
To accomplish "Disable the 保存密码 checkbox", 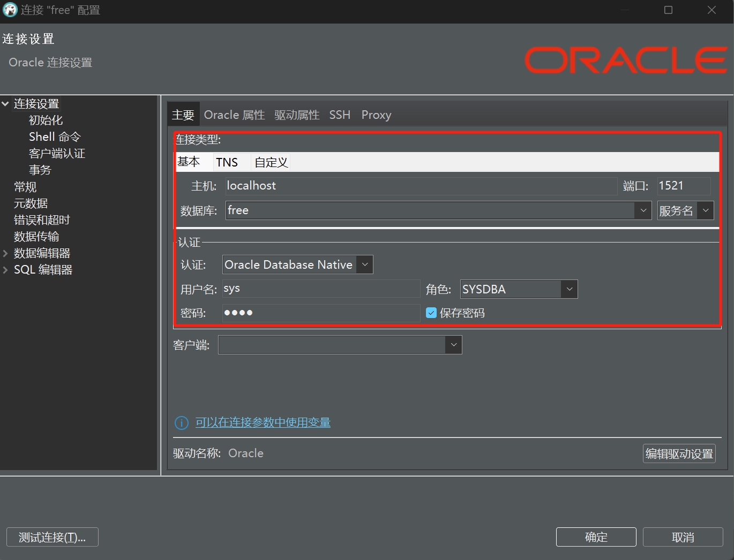I will tap(431, 313).
